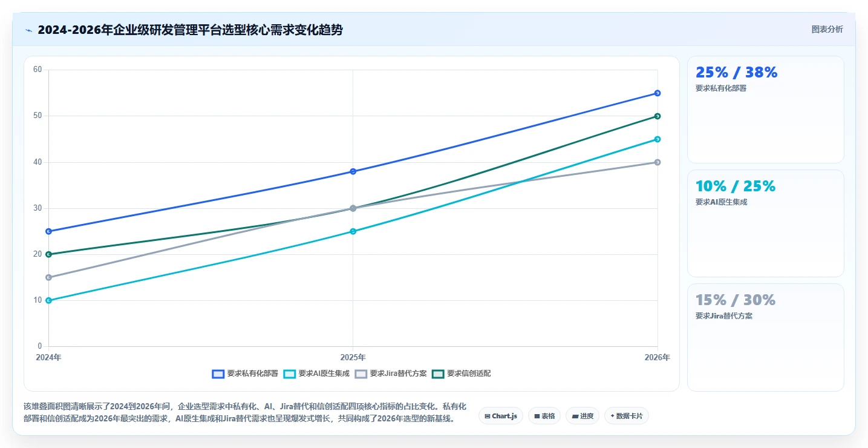The height and width of the screenshot is (448, 868).
Task: Click the 要求AI原生集成 caption in the second stat card
Action: tap(722, 202)
